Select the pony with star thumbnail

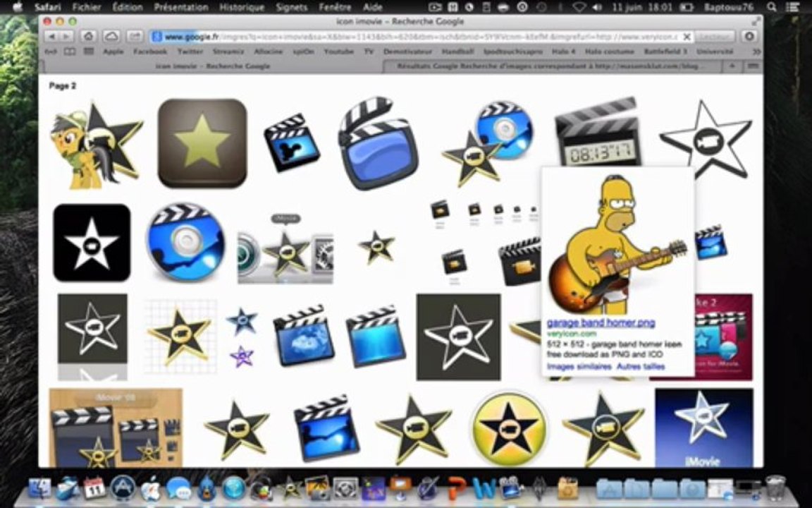pyautogui.click(x=96, y=145)
